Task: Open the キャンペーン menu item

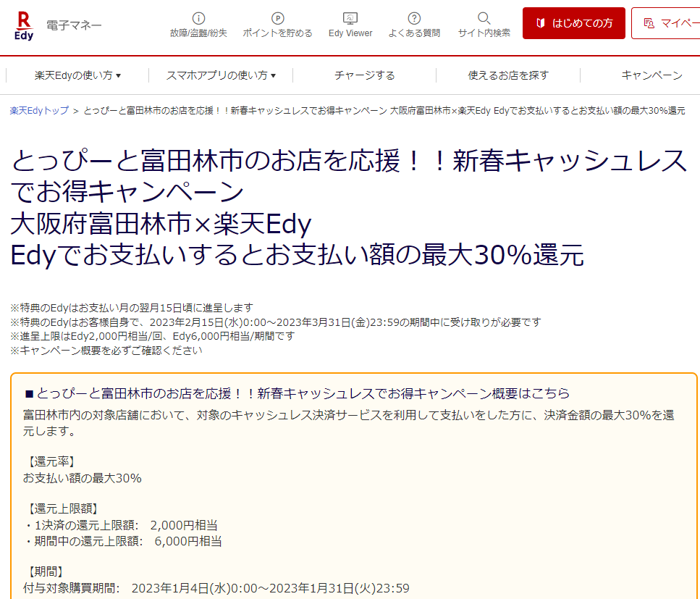Action: pyautogui.click(x=651, y=75)
